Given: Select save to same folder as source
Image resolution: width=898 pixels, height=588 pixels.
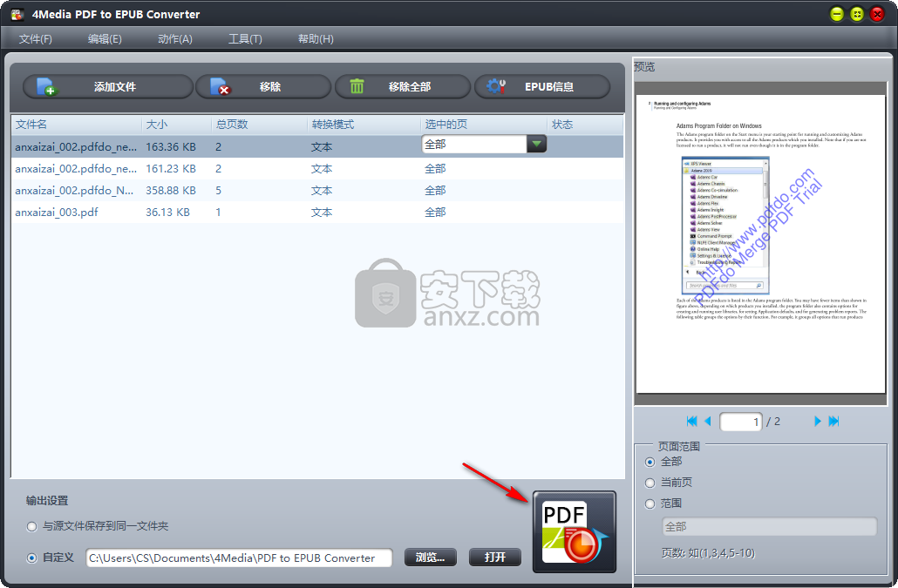Looking at the screenshot, I should [32, 527].
